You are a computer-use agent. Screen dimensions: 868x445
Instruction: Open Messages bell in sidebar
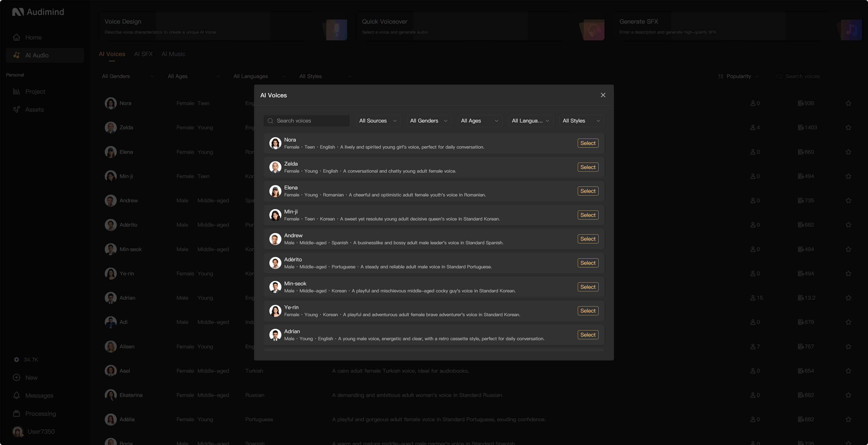17,396
